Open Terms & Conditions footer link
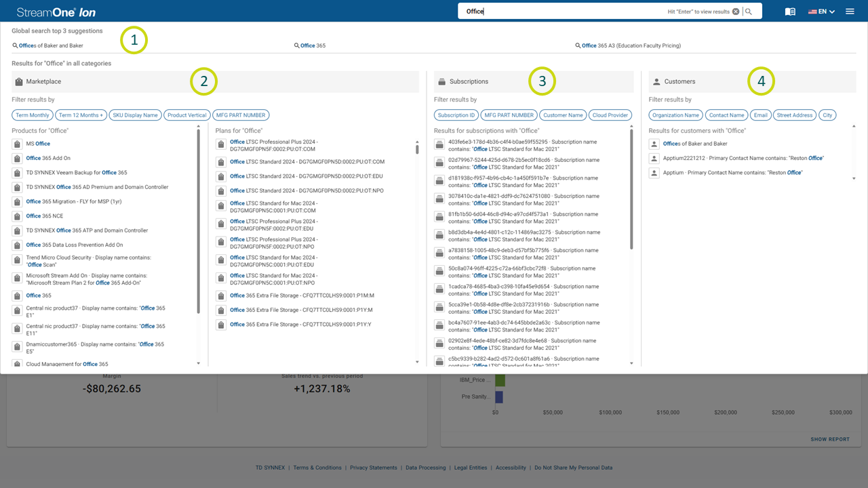 [x=317, y=468]
